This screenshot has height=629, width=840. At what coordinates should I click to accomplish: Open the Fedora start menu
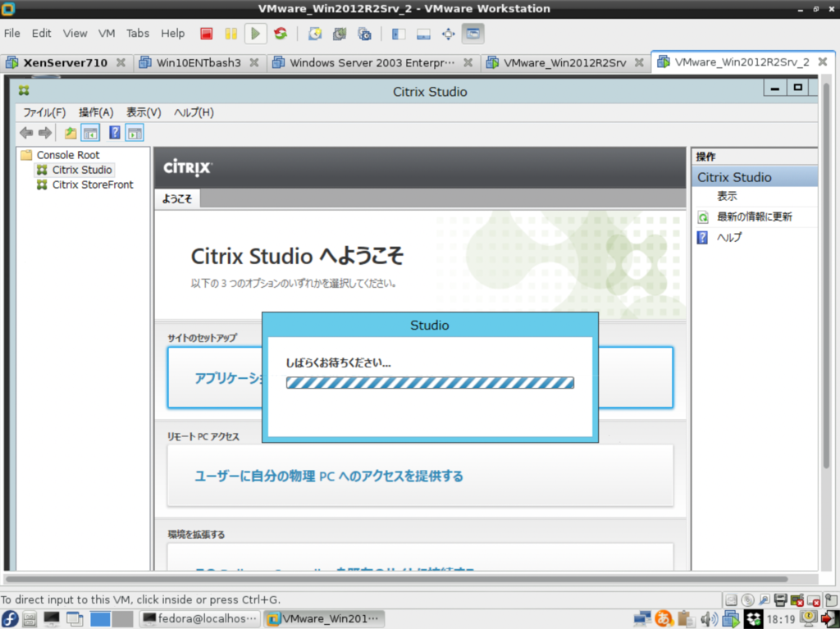click(x=10, y=619)
